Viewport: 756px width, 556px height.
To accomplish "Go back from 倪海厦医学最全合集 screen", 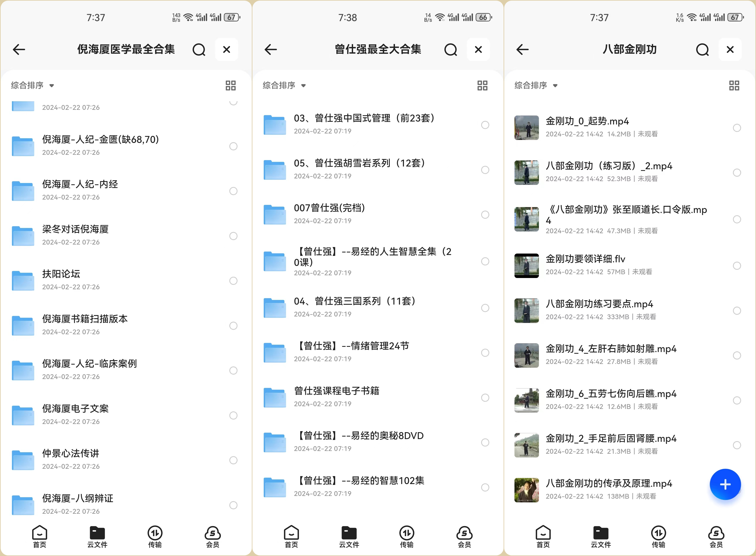I will [x=19, y=50].
